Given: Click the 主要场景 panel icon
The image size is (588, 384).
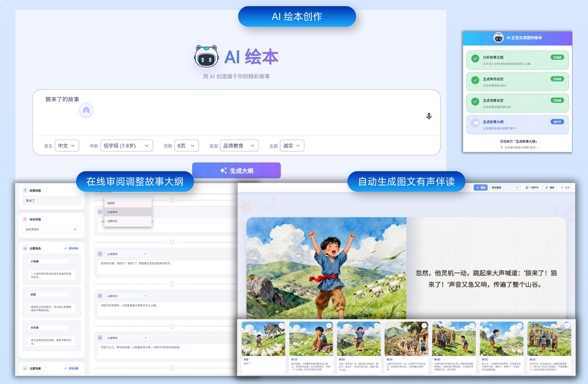Looking at the screenshot, I should [x=25, y=368].
